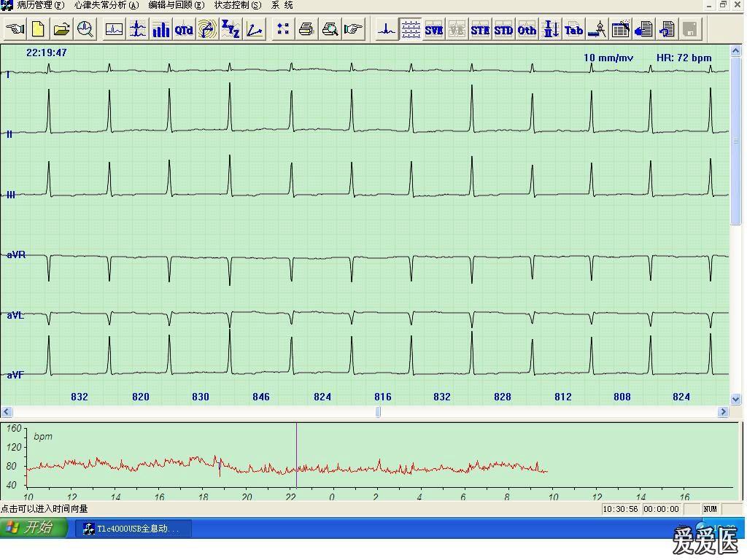Click the Tab table button in toolbar
This screenshot has width=747, height=560.
tap(574, 29)
